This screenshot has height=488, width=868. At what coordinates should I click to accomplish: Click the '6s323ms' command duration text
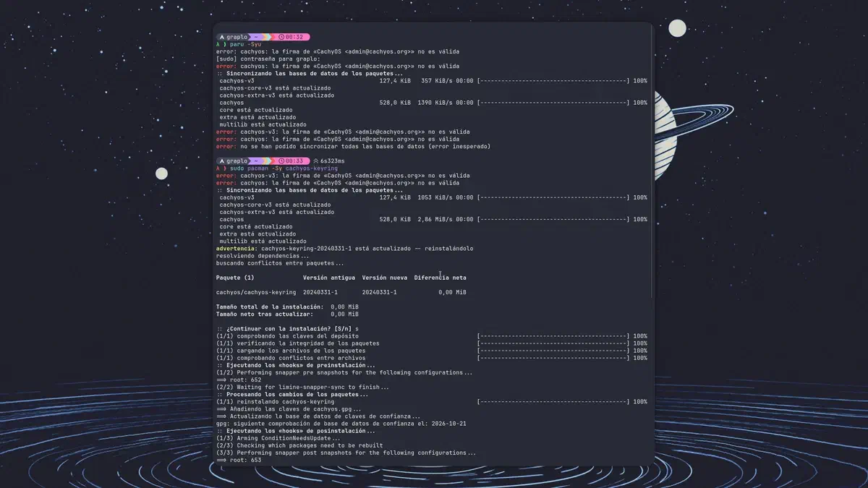(x=333, y=161)
